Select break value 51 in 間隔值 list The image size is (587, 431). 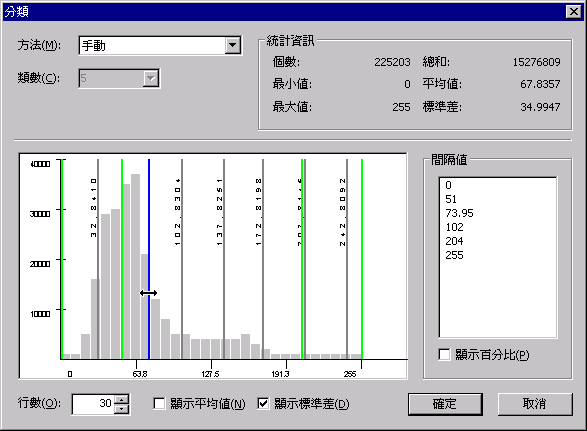click(x=451, y=199)
